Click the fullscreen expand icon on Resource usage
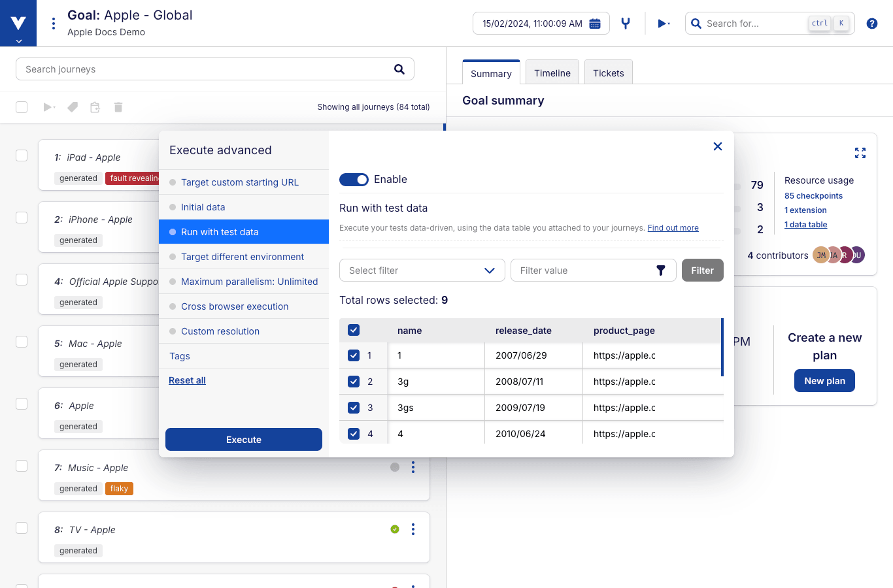The image size is (893, 588). pos(860,152)
